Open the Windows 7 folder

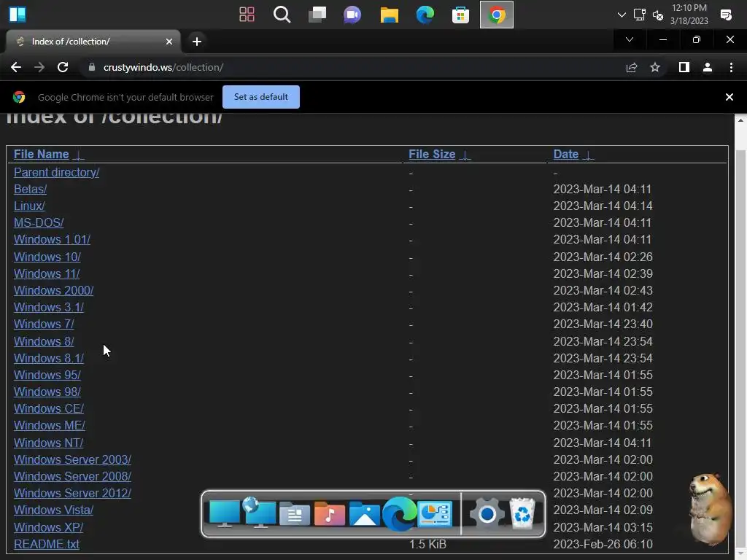44,324
